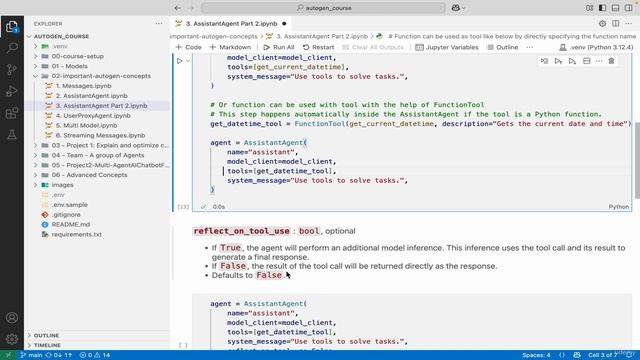Open 6. Streaming Messages.ipynb file

pos(100,135)
